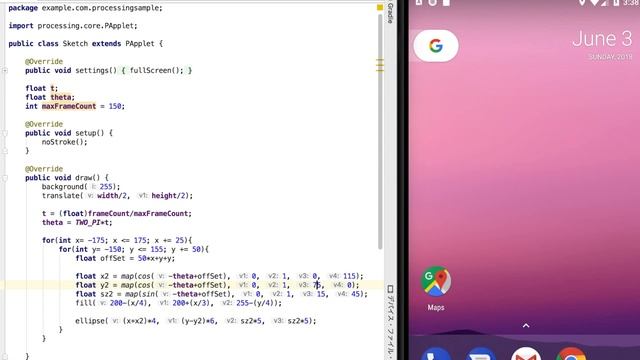Click the float theta; declaration

pyautogui.click(x=50, y=97)
